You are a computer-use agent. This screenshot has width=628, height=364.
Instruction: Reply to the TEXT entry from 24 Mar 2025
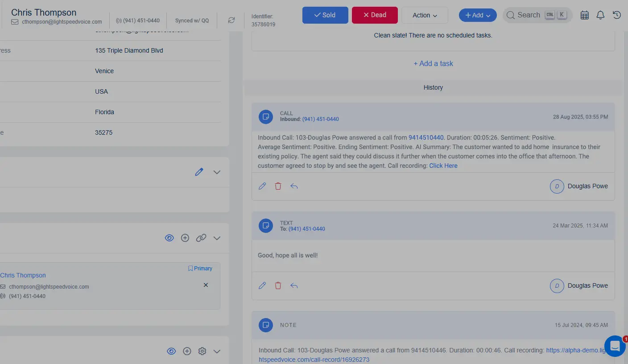pos(294,285)
